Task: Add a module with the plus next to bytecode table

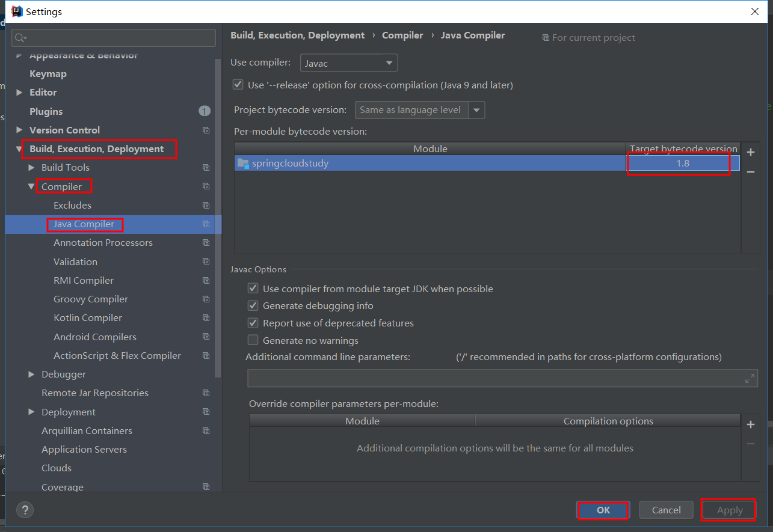Action: coord(751,153)
